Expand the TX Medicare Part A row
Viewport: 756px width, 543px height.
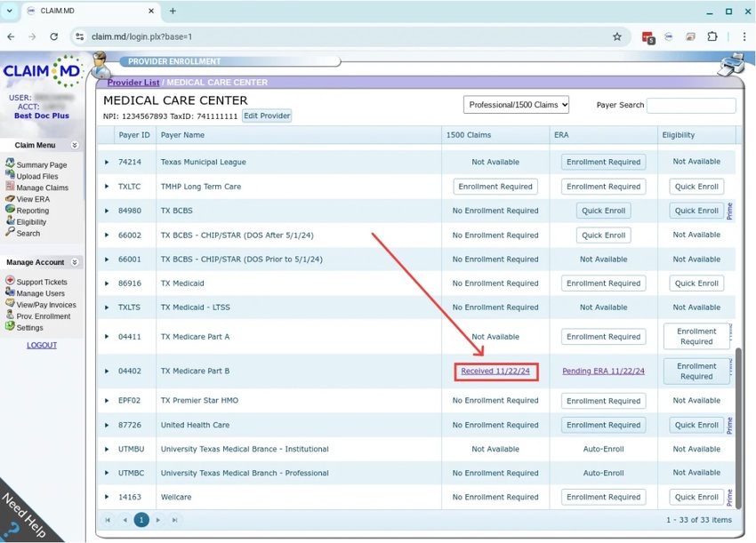[x=107, y=336]
